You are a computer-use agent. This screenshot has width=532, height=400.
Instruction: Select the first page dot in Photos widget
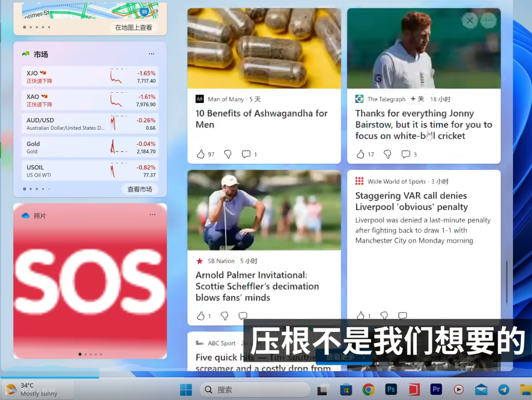tap(80, 354)
